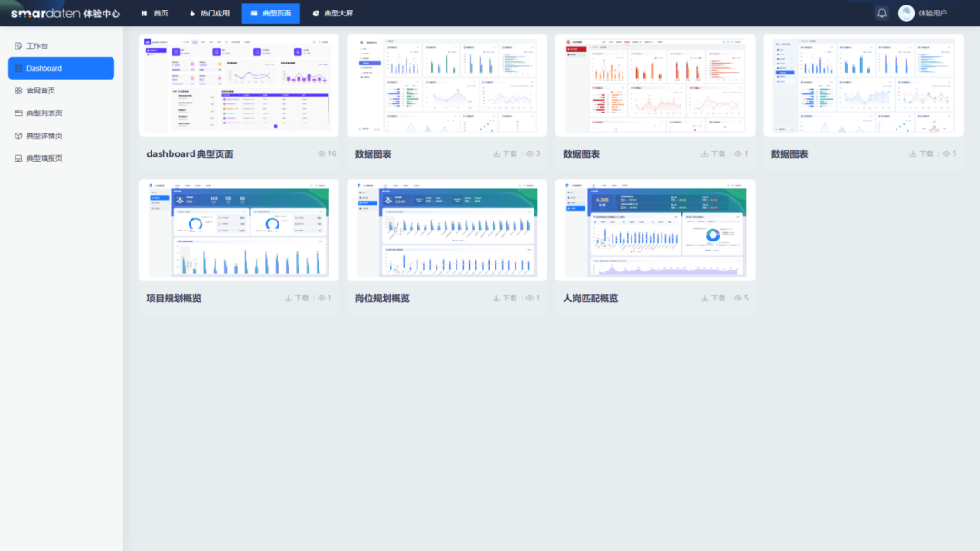Download the 数据图表 card with 3 views
980x551 pixels.
[x=505, y=153]
